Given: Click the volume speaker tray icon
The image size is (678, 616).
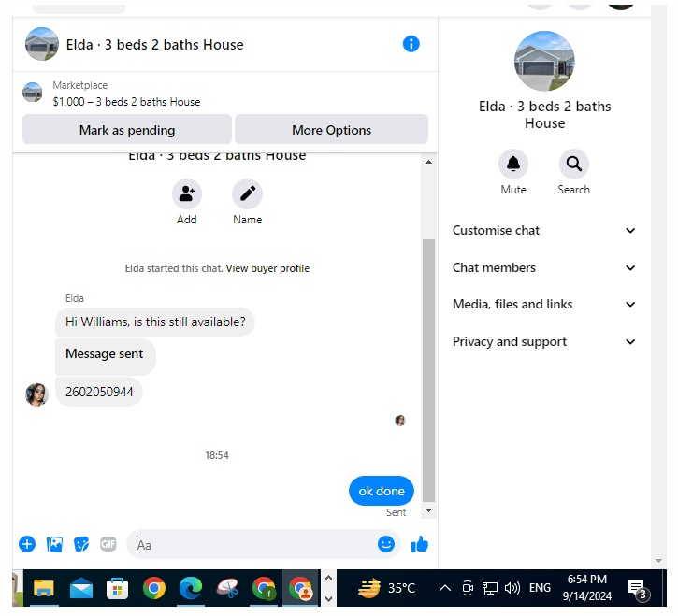Looking at the screenshot, I should [x=512, y=588].
